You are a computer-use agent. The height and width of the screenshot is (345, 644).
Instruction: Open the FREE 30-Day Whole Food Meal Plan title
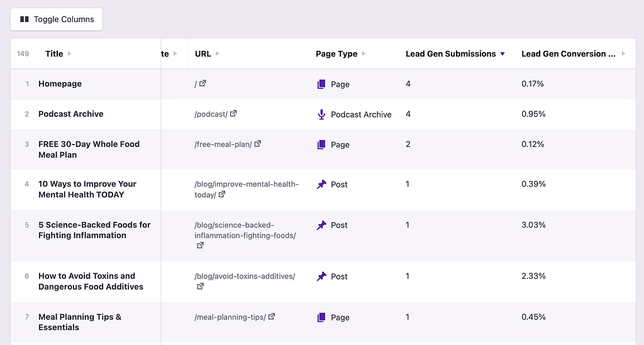(x=89, y=149)
